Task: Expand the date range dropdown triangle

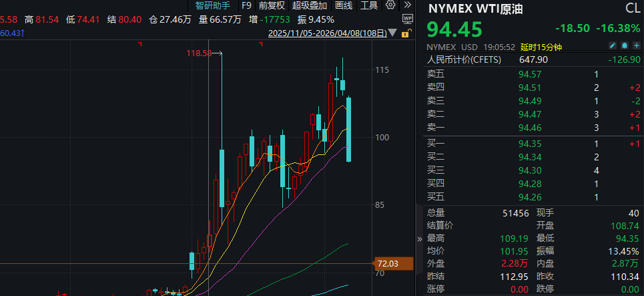Action: pos(391,33)
